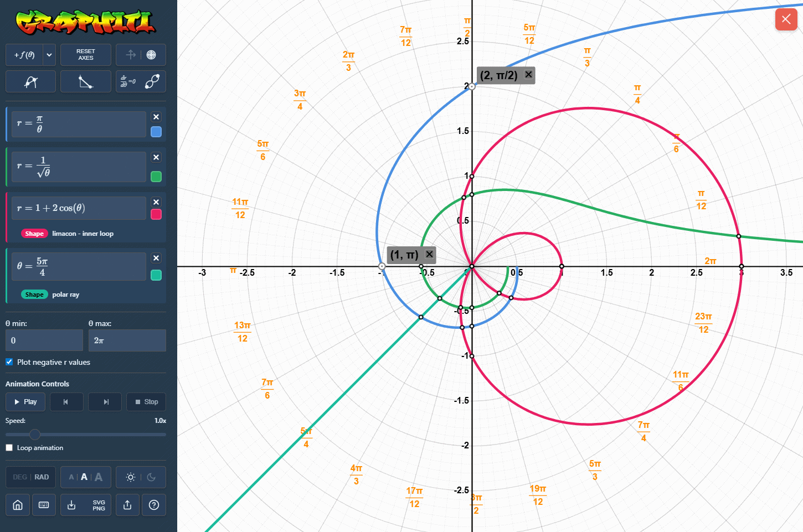Click the θ max input field
The height and width of the screenshot is (532, 803).
click(127, 340)
